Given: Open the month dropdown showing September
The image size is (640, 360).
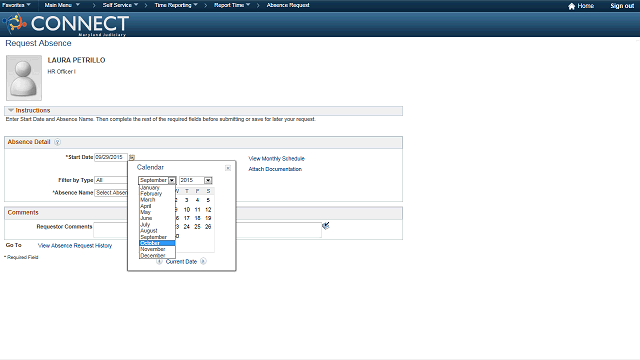Looking at the screenshot, I should (x=157, y=180).
